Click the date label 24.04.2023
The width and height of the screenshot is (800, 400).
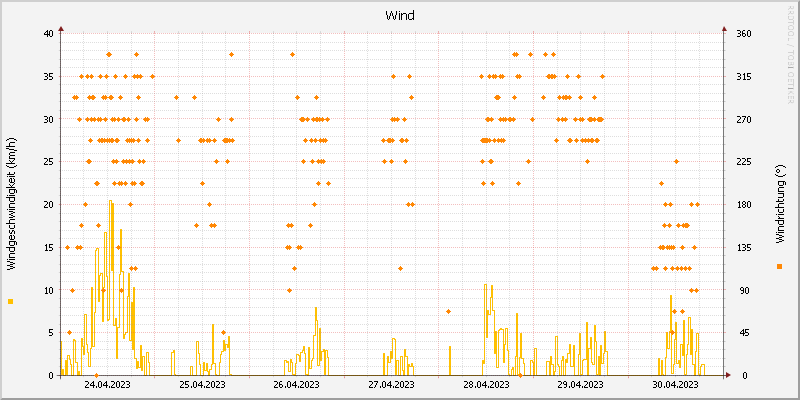coord(107,384)
